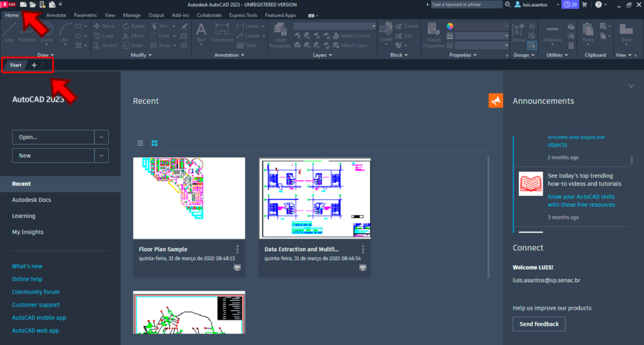Open the Home ribbon tab
The image size is (644, 345).
click(12, 15)
